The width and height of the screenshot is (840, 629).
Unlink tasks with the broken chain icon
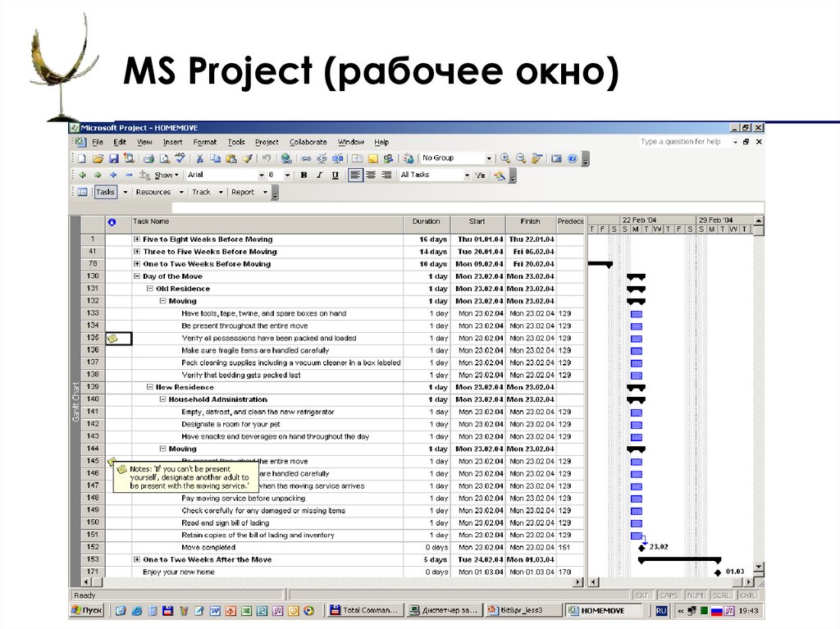322,158
